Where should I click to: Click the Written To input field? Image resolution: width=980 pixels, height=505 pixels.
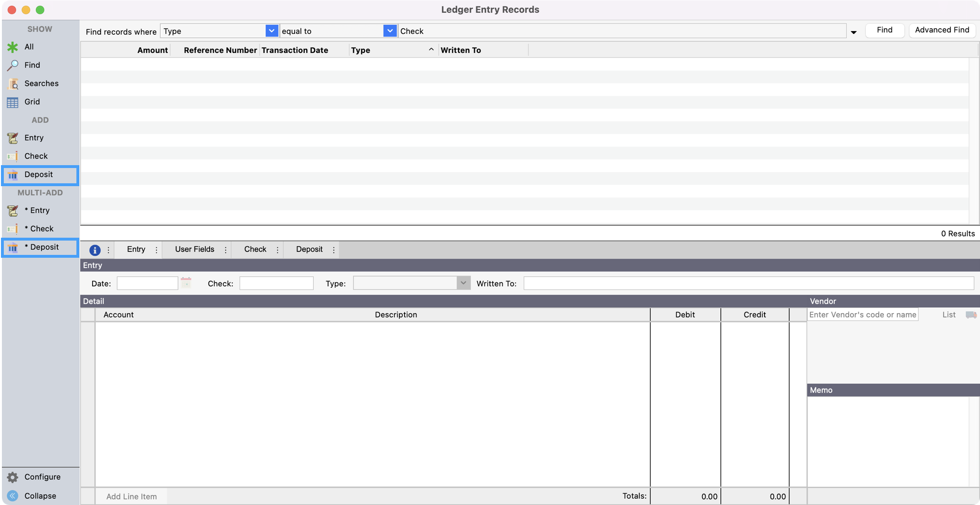(x=748, y=283)
